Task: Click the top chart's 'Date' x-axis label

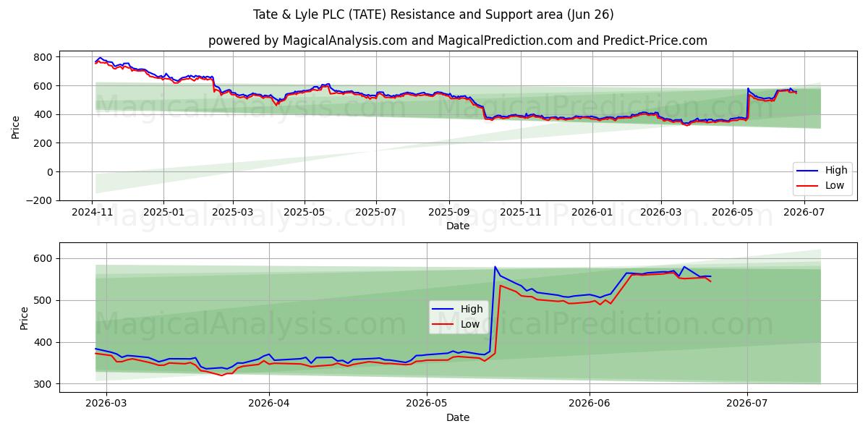Action: (x=458, y=226)
